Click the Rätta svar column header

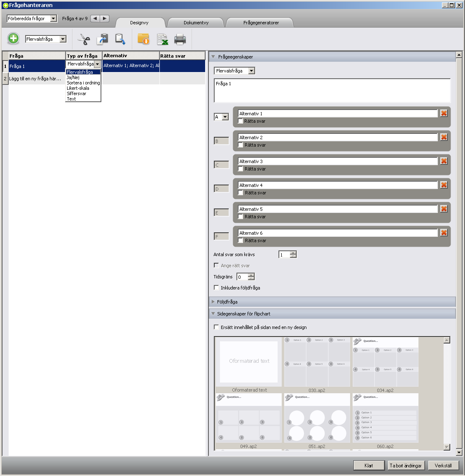pyautogui.click(x=182, y=56)
